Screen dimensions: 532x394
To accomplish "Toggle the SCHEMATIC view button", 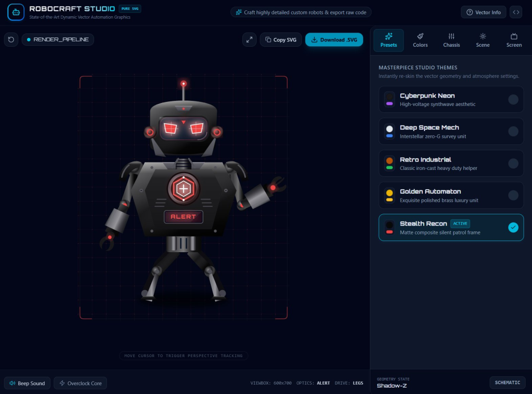I will pyautogui.click(x=507, y=383).
